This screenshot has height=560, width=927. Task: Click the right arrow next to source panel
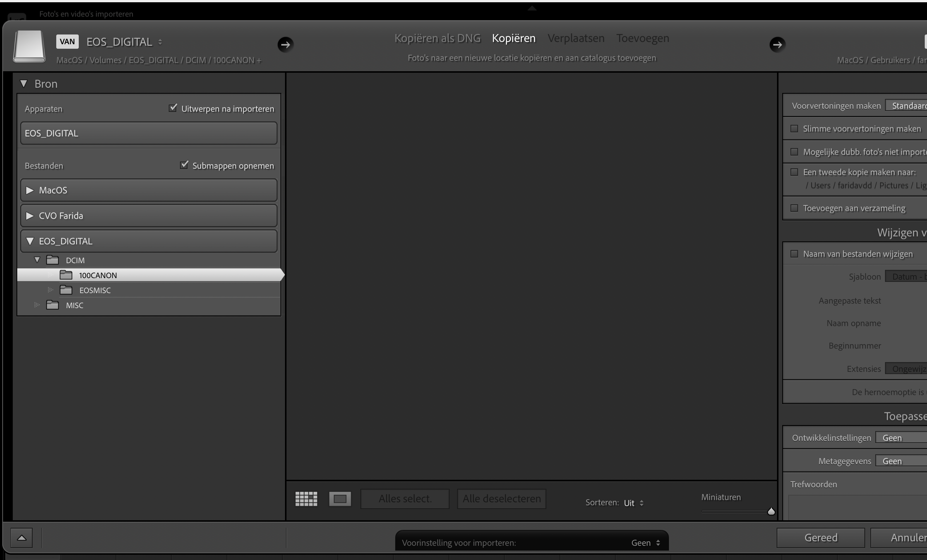click(286, 45)
